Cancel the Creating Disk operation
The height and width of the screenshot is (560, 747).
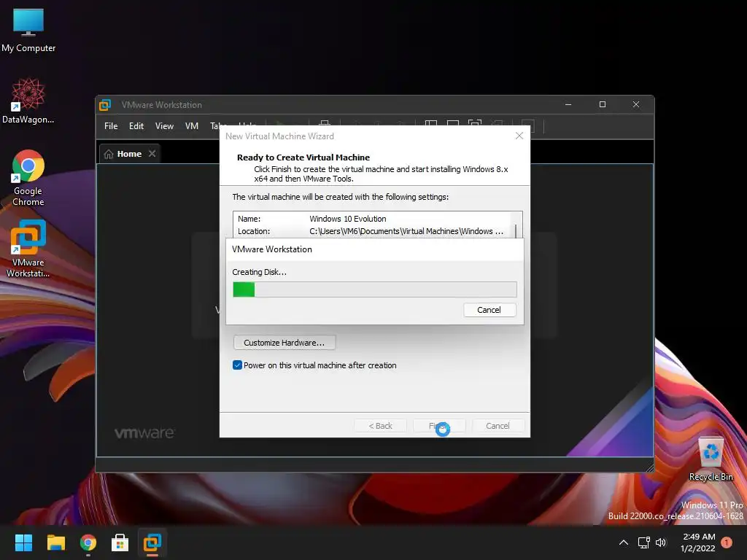pyautogui.click(x=489, y=310)
